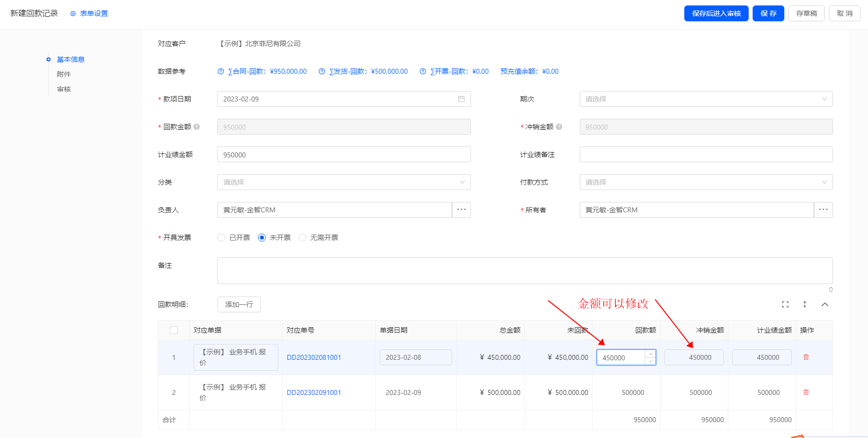This screenshot has width=868, height=438.
Task: Open ∑合同-回款 ¥950,000.00 reference link
Action: point(267,71)
